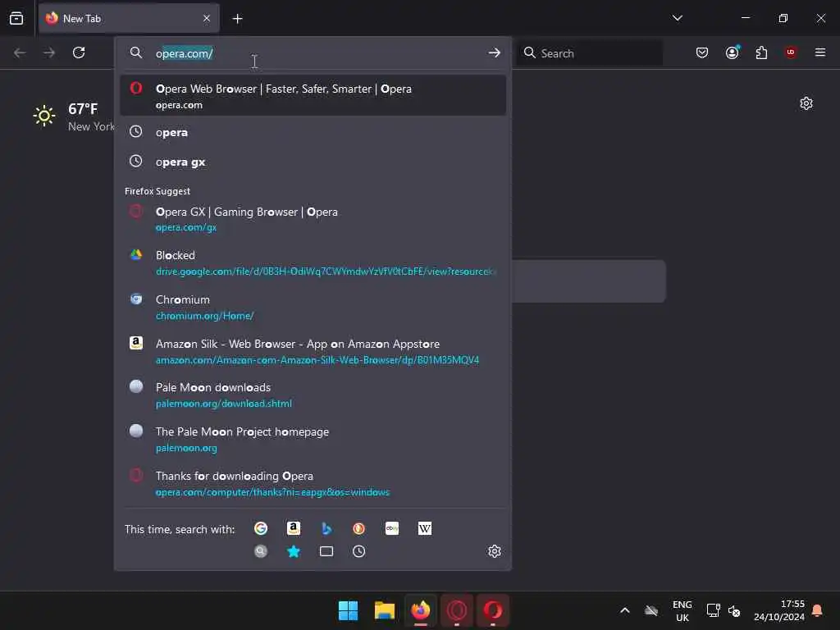Screen dimensions: 840x630
Task: Click the grey magnifier search engine icon
Action: [261, 551]
